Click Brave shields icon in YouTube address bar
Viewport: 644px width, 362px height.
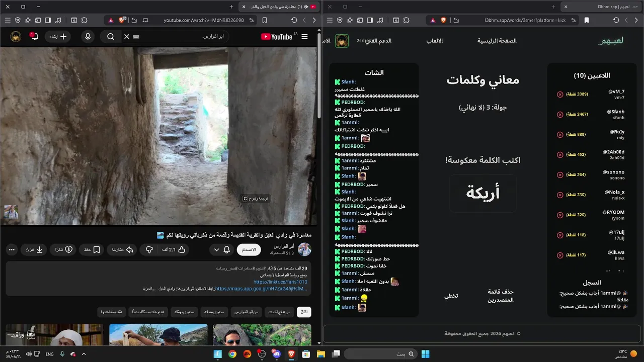pyautogui.click(x=122, y=20)
